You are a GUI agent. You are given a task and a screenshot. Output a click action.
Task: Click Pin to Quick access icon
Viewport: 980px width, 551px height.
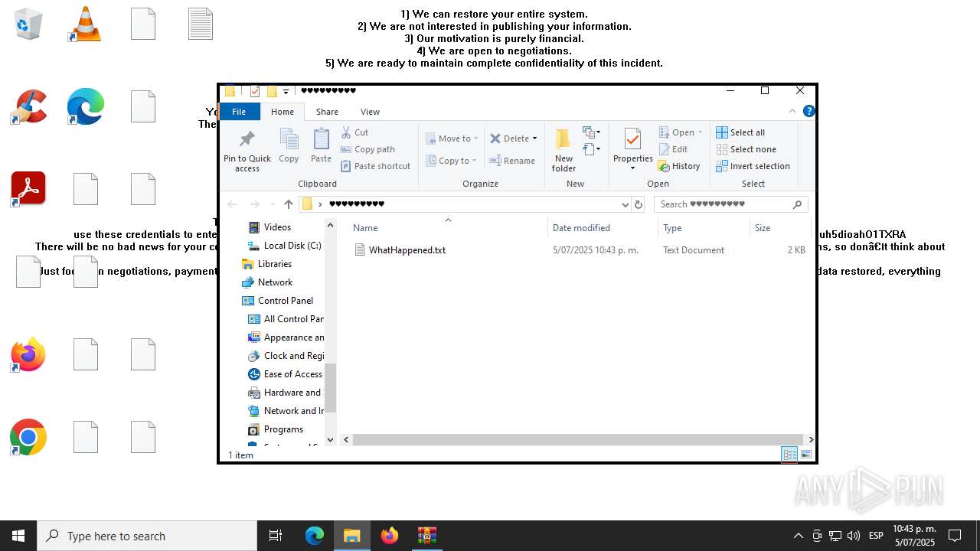(247, 139)
